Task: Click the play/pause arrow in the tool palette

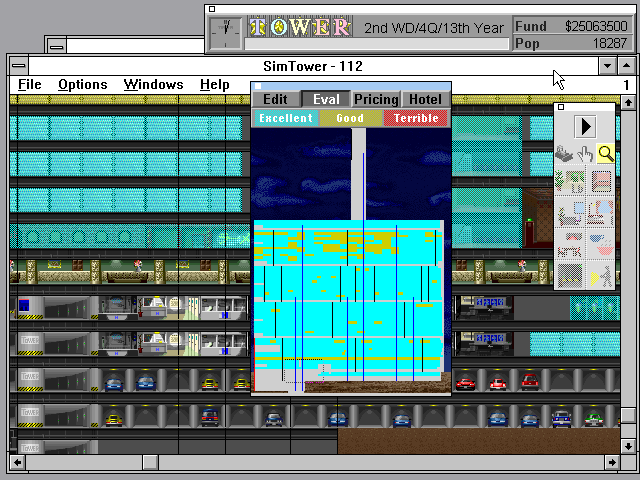Action: pyautogui.click(x=584, y=127)
